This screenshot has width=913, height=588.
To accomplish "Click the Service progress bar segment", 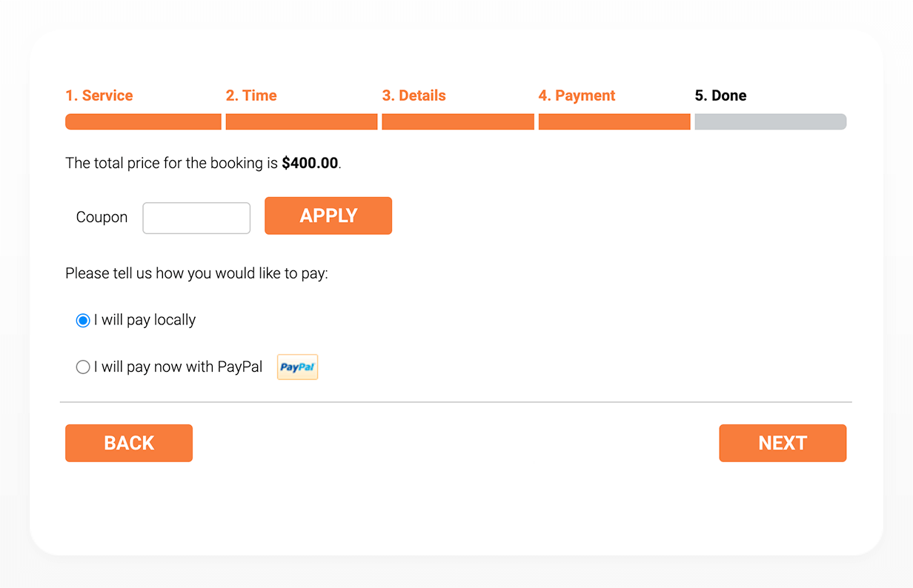I will (x=143, y=121).
